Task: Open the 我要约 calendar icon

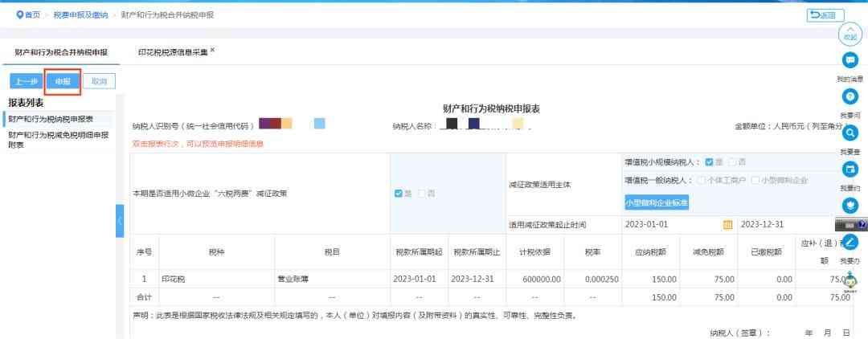Action: coord(849,169)
